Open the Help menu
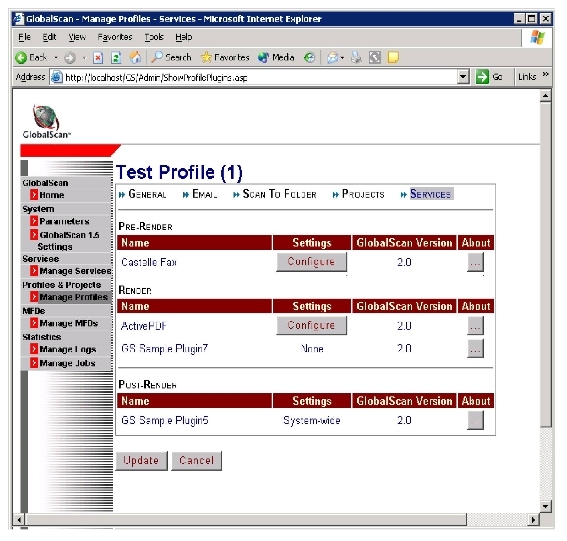The image size is (567, 541). (x=184, y=37)
